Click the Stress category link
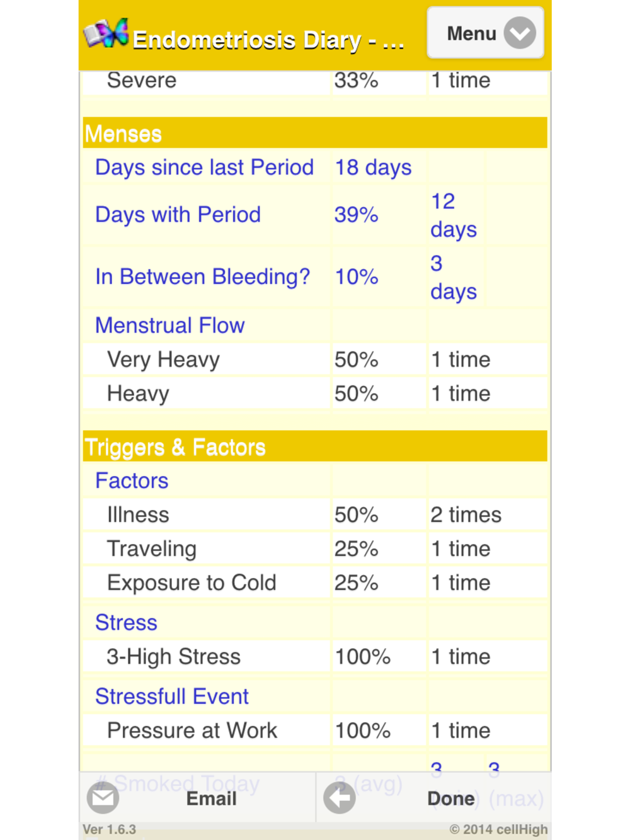The width and height of the screenshot is (630, 840). [126, 623]
